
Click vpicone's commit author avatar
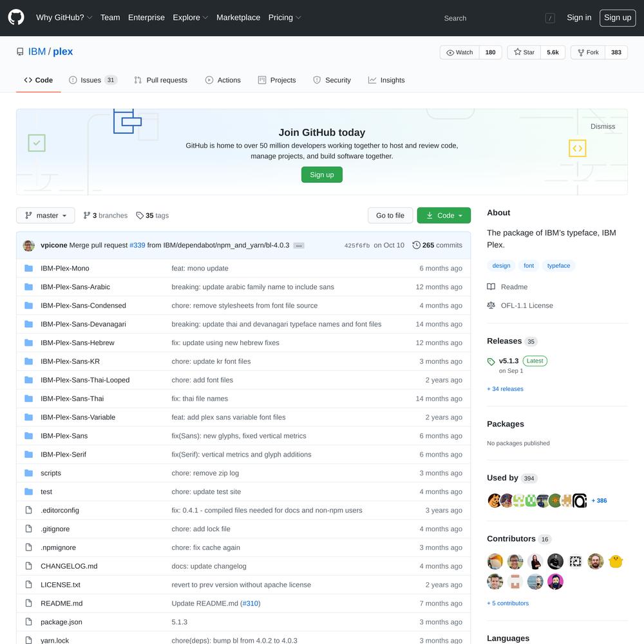[29, 245]
